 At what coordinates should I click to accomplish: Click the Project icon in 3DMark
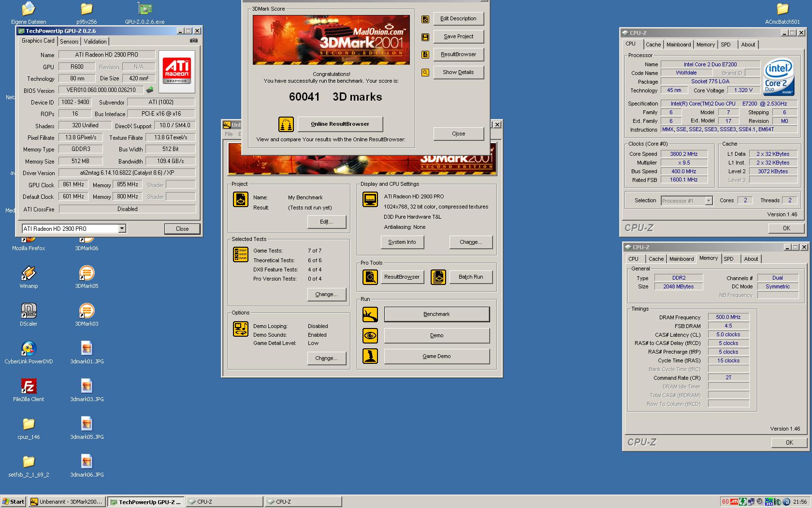[240, 199]
